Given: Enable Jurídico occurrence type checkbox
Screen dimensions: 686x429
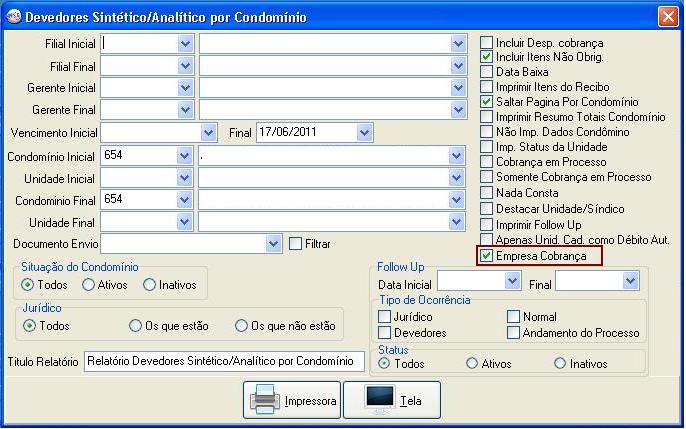Looking at the screenshot, I should click(385, 317).
